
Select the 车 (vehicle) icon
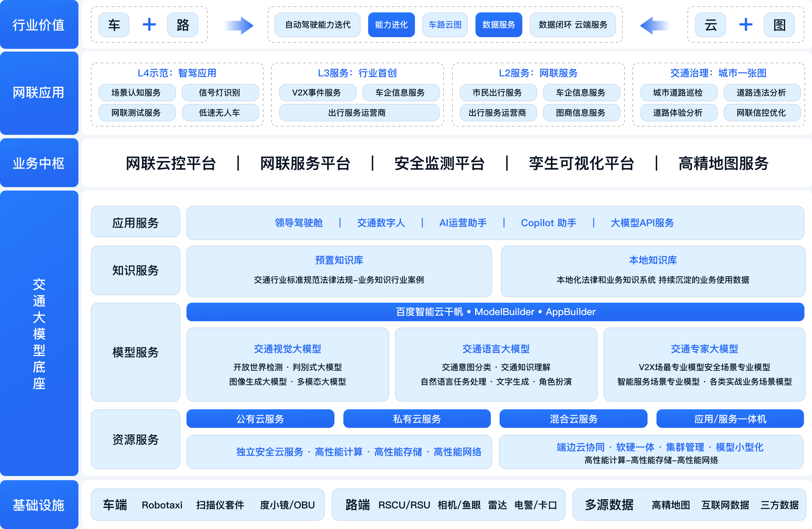(x=114, y=24)
